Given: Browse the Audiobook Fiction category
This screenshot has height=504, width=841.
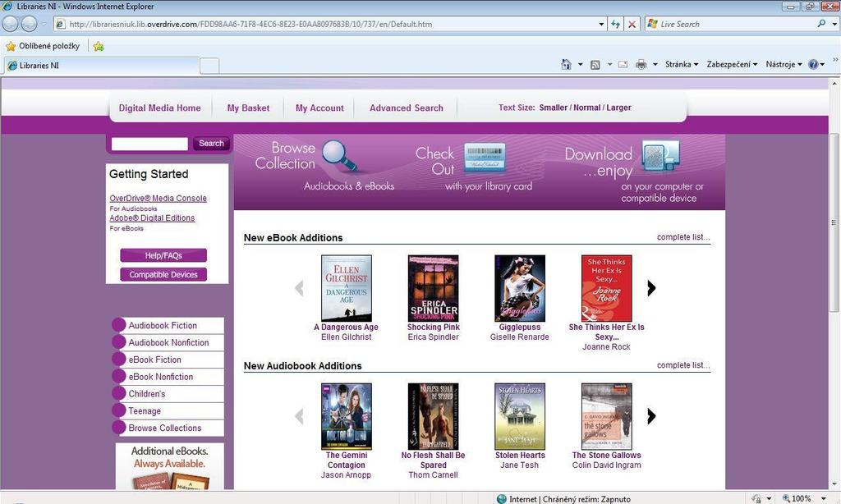Looking at the screenshot, I should tap(163, 325).
